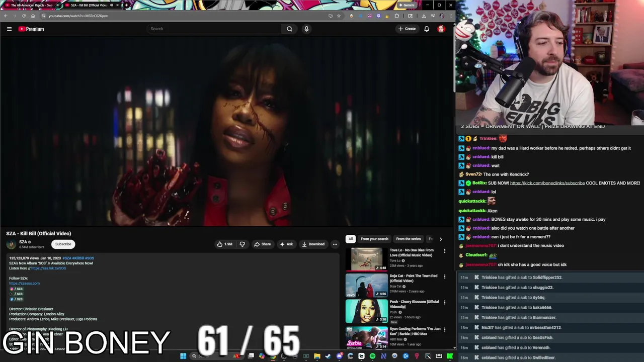Click the search magnifier button

click(289, 29)
